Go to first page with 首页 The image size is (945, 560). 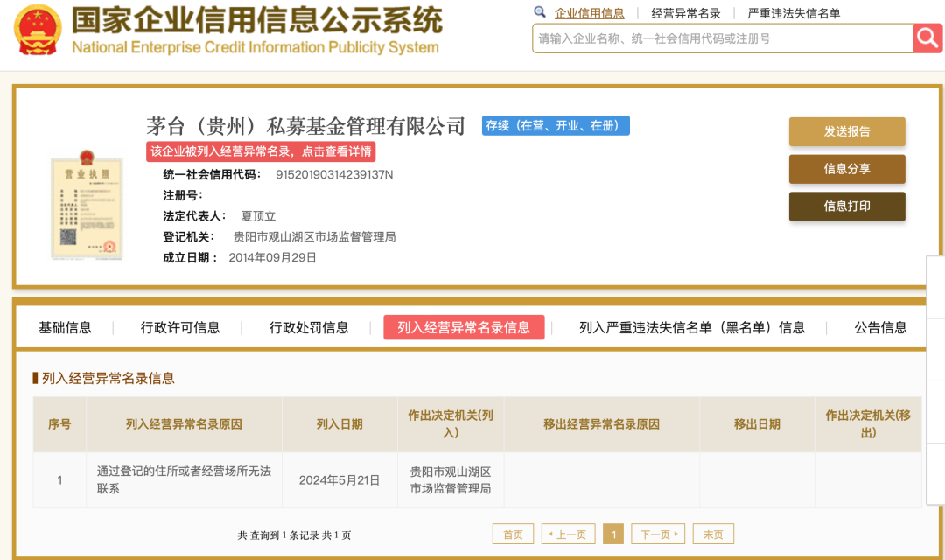[x=513, y=534]
